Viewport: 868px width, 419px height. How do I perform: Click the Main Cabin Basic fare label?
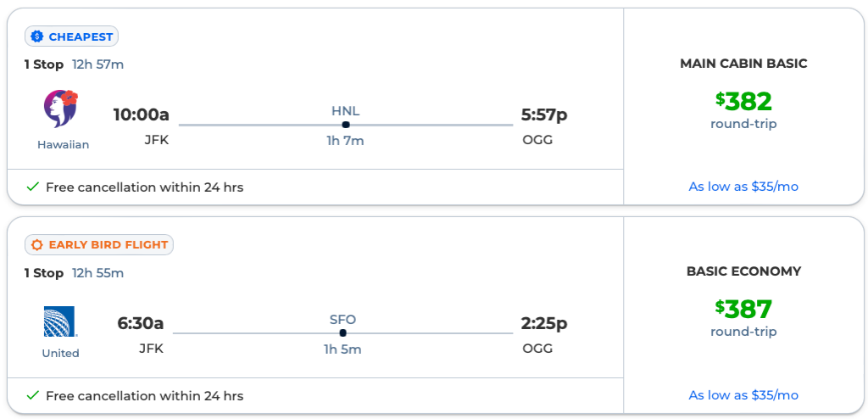(743, 64)
